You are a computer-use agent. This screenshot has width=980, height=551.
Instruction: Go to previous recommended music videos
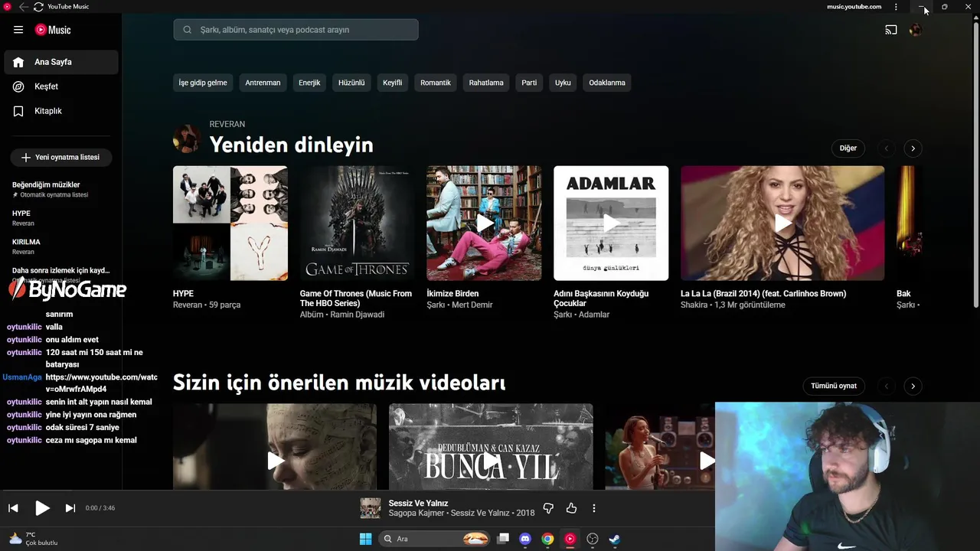[x=887, y=386]
